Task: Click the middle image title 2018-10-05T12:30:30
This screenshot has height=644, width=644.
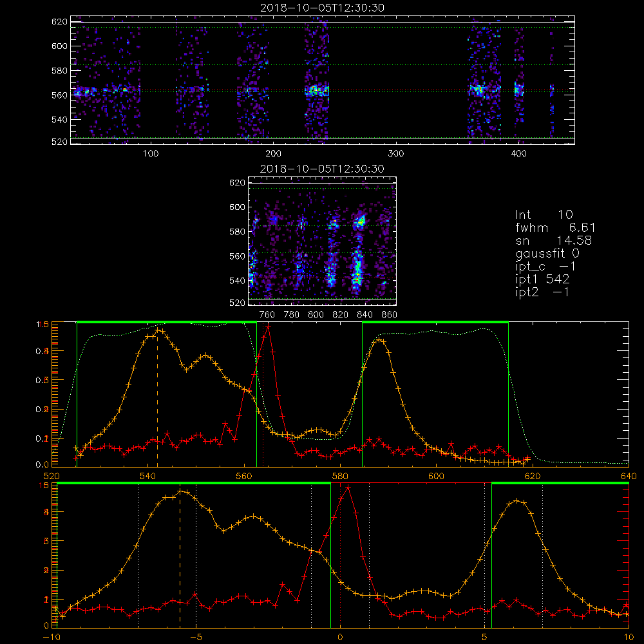Action: (322, 169)
